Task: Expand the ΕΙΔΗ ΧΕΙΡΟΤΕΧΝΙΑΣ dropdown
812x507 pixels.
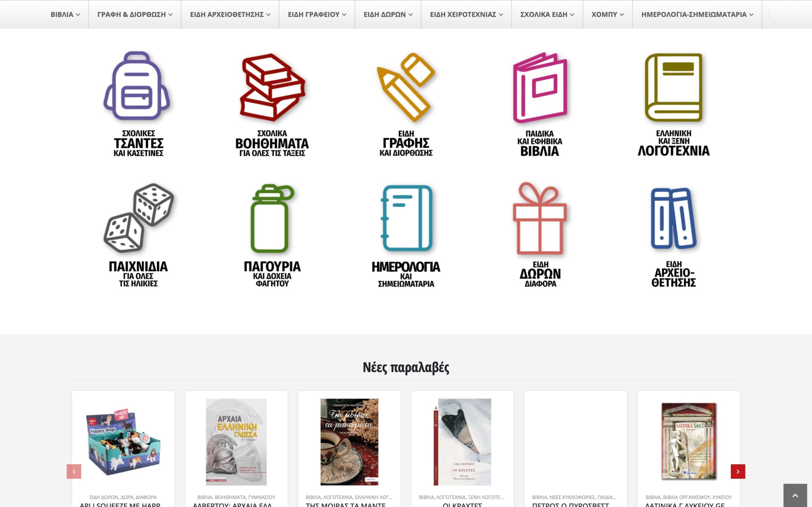Action: pyautogui.click(x=466, y=15)
